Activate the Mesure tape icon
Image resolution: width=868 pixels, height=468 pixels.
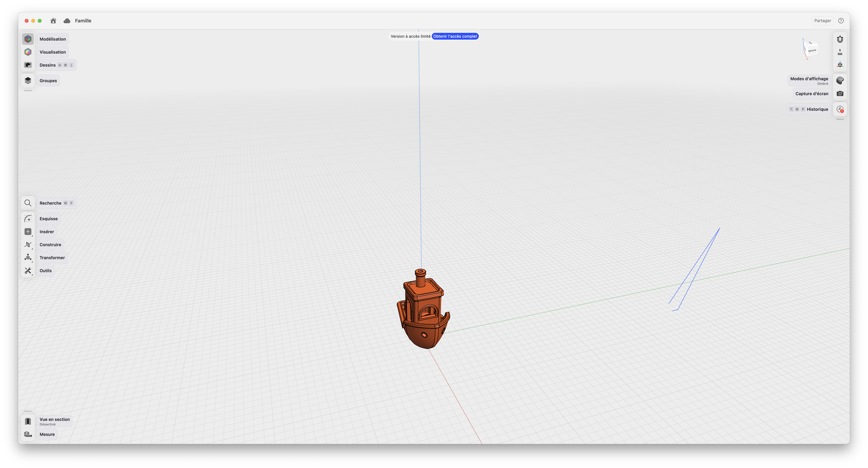[x=28, y=434]
